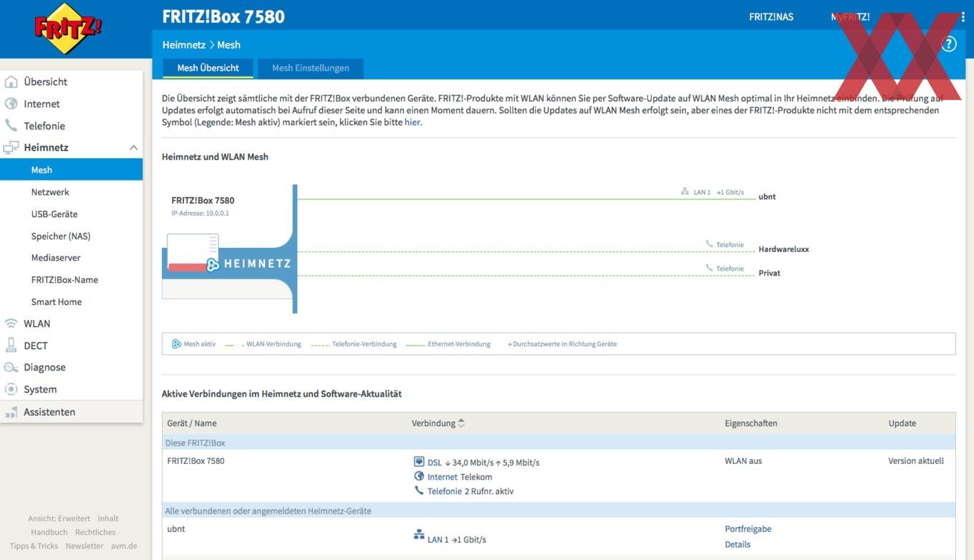Click Ansicht: Erweitert in footer
Image resolution: width=974 pixels, height=560 pixels.
[x=59, y=518]
